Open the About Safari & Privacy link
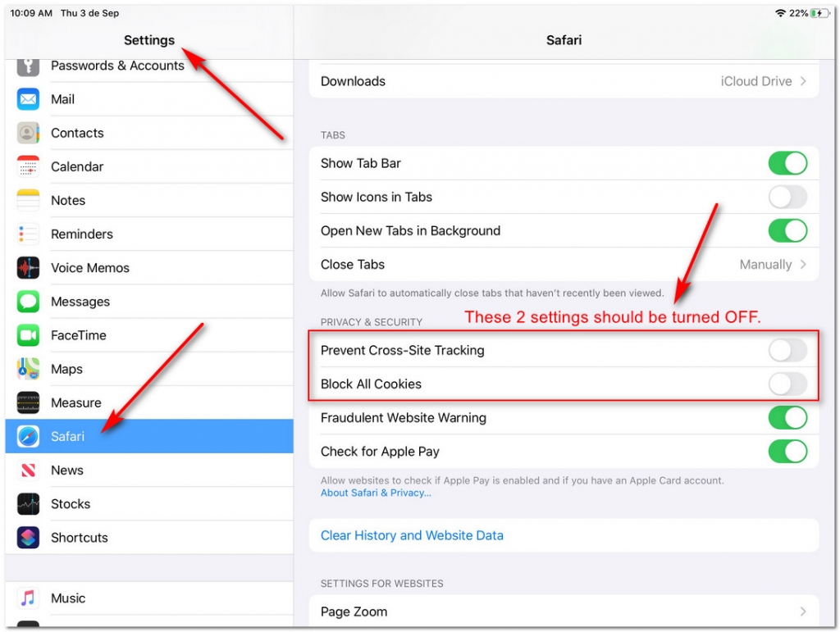 tap(376, 492)
